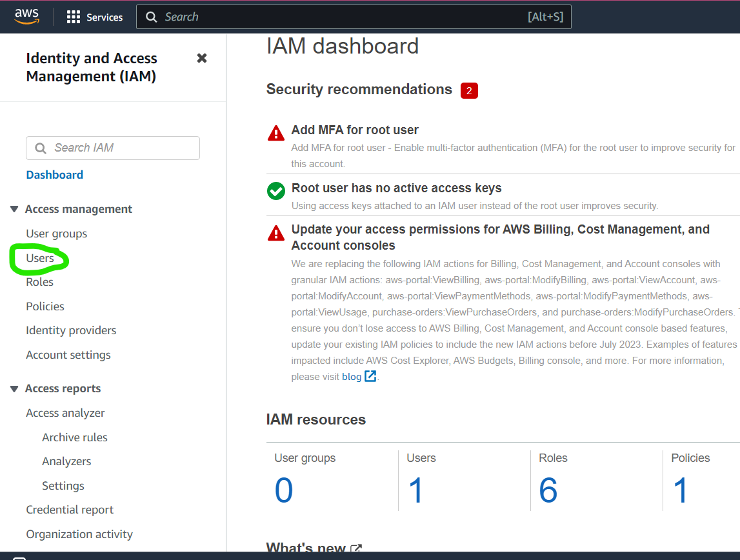Viewport: 740px width, 560px height.
Task: Click the What's new external link icon
Action: tap(356, 548)
